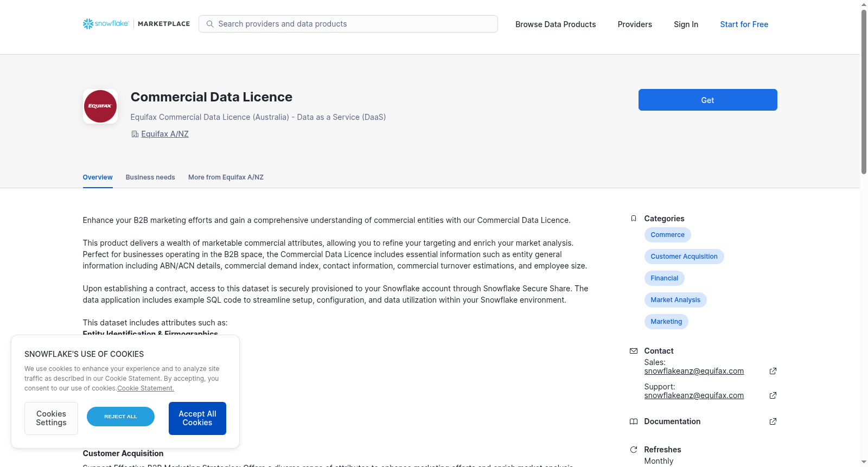Click REJECT ALL cookies button
Image resolution: width=868 pixels, height=467 pixels.
[x=120, y=417]
